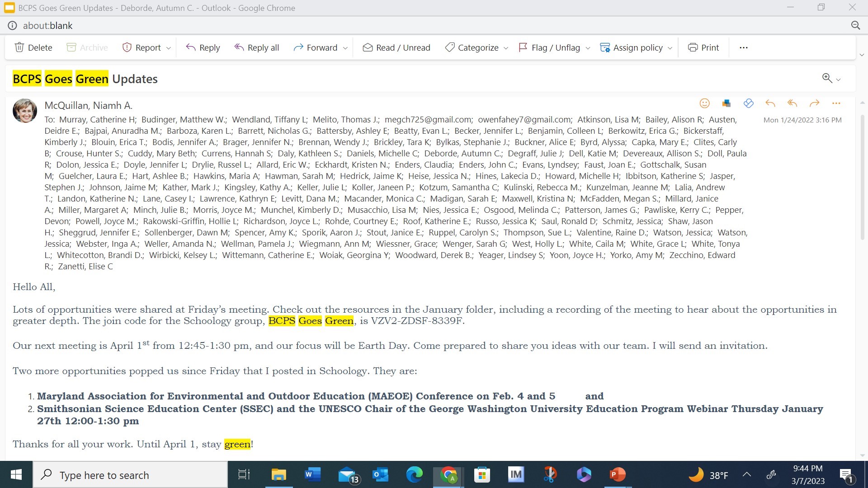Viewport: 868px width, 488px height.
Task: Open Task View on the taskbar
Action: point(244,474)
